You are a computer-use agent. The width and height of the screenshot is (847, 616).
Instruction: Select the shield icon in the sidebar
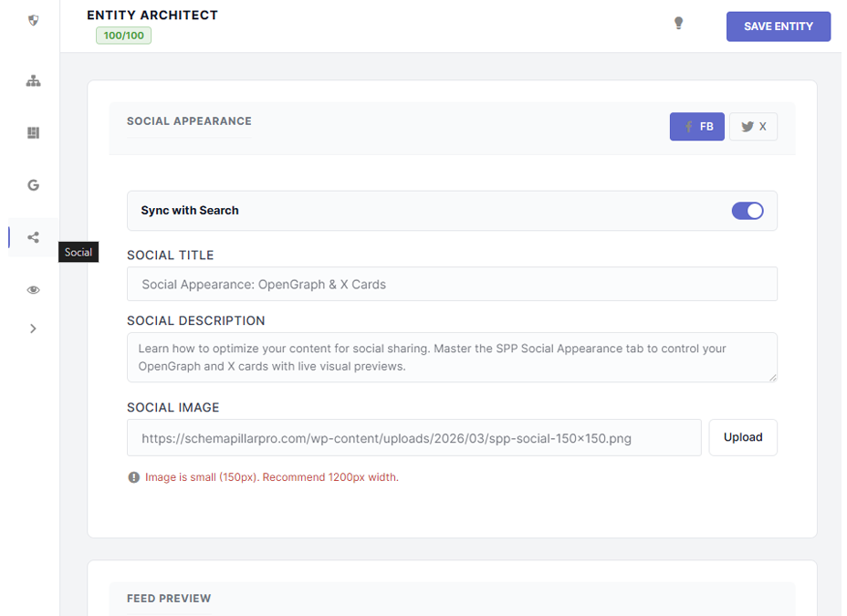[x=33, y=20]
